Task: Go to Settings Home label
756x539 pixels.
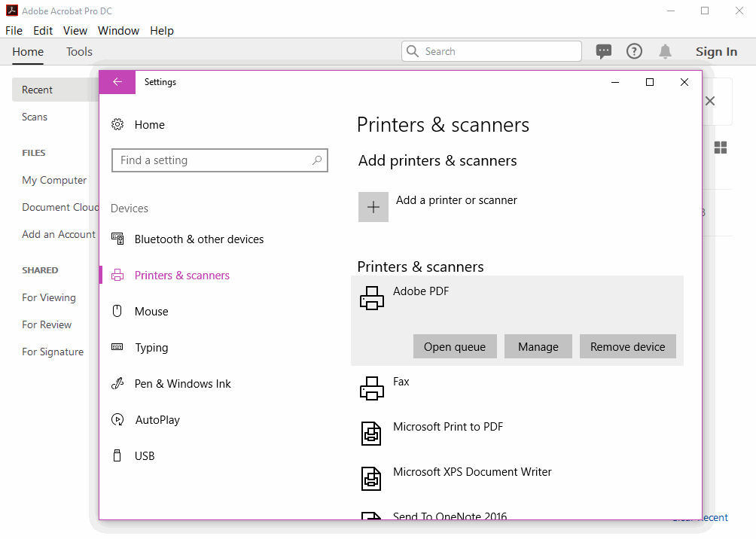Action: (149, 125)
